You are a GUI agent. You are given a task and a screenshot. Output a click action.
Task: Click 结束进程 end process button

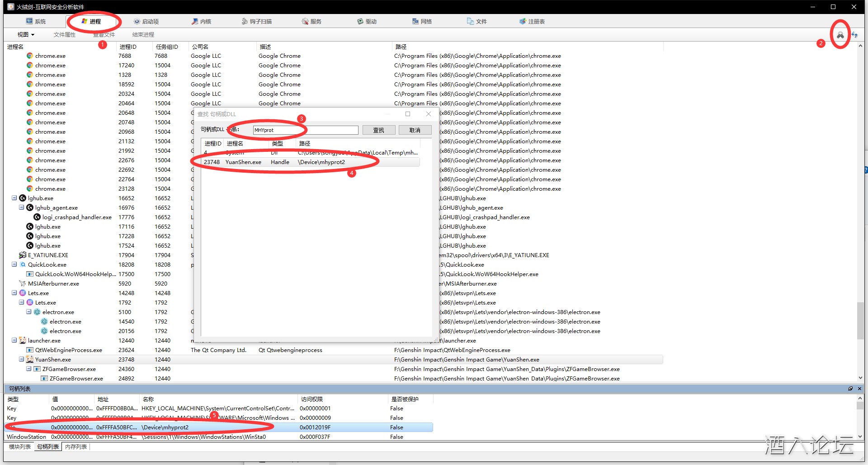(x=143, y=34)
